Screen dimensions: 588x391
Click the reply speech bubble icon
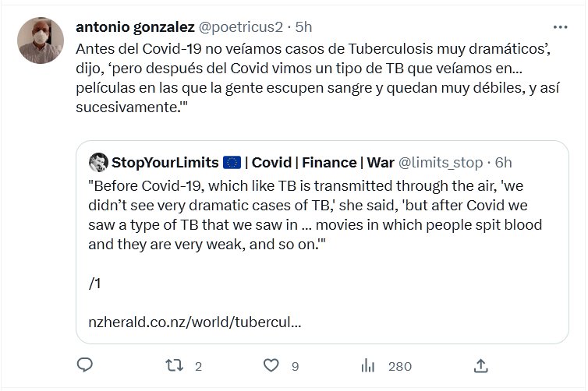tap(86, 365)
